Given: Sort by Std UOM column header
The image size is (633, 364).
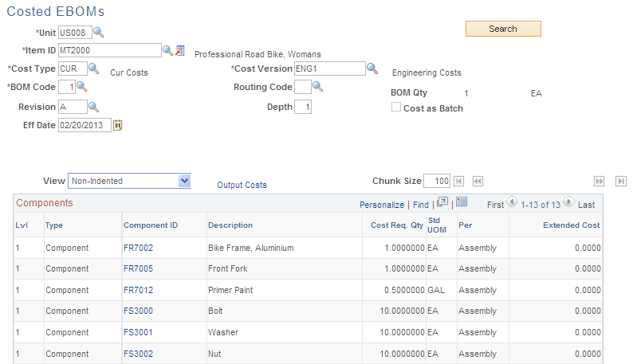Looking at the screenshot, I should [x=437, y=225].
